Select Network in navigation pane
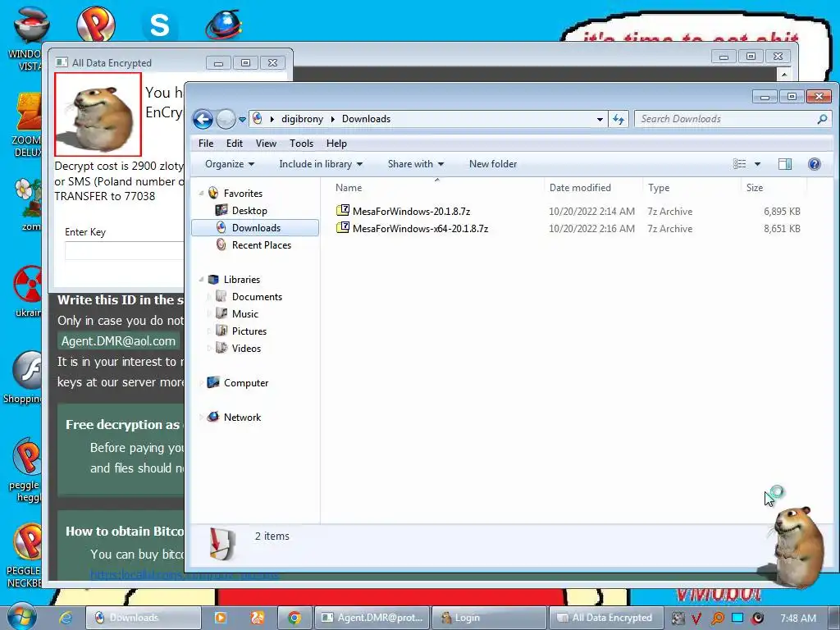The width and height of the screenshot is (840, 630). tap(242, 418)
